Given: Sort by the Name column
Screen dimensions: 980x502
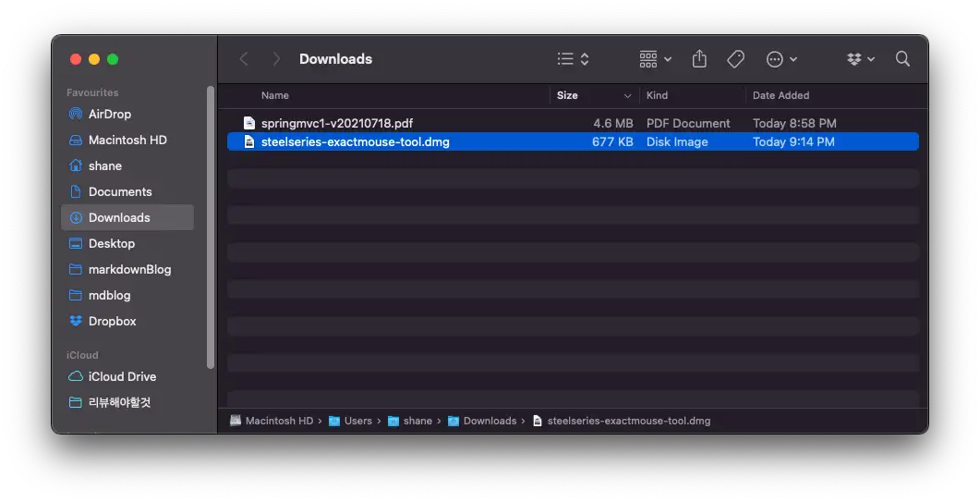Looking at the screenshot, I should [275, 95].
